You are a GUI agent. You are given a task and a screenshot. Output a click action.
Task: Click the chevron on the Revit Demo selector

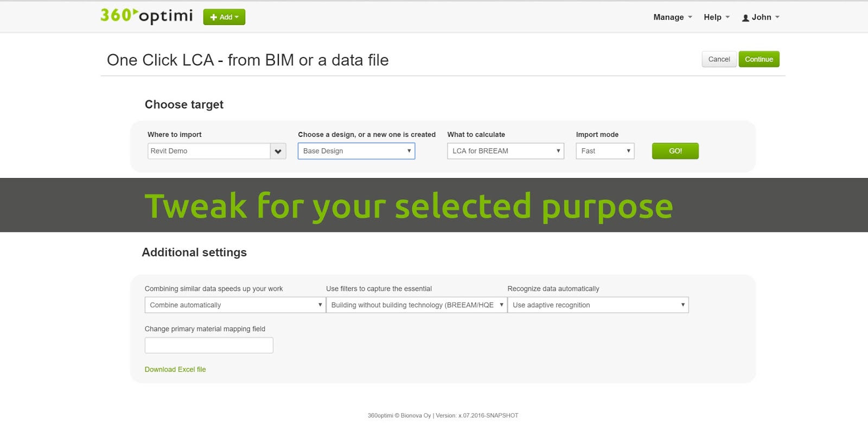(x=278, y=151)
